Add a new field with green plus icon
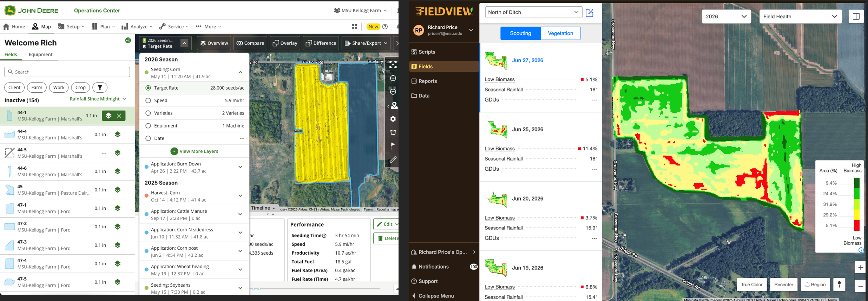The height and width of the screenshot is (301, 868). coord(128,40)
